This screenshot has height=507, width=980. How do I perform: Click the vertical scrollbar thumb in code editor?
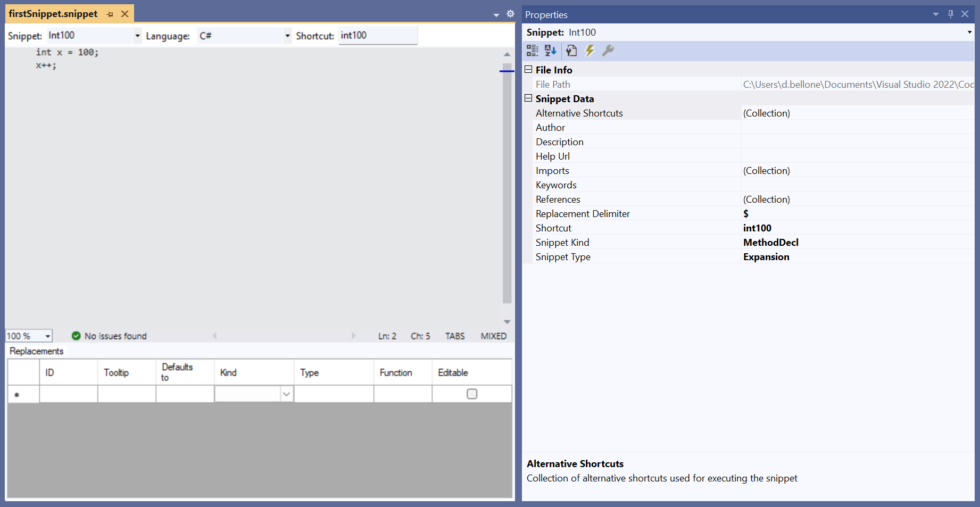[507, 184]
